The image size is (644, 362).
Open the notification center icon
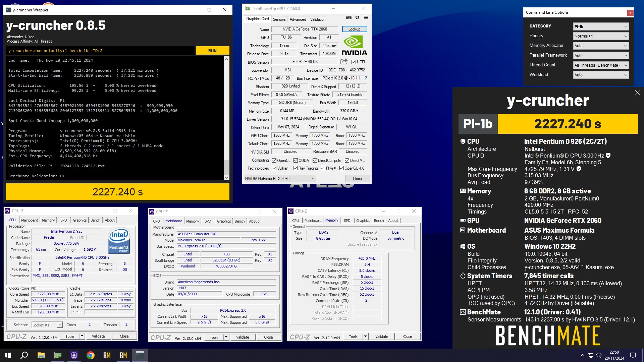click(x=633, y=355)
